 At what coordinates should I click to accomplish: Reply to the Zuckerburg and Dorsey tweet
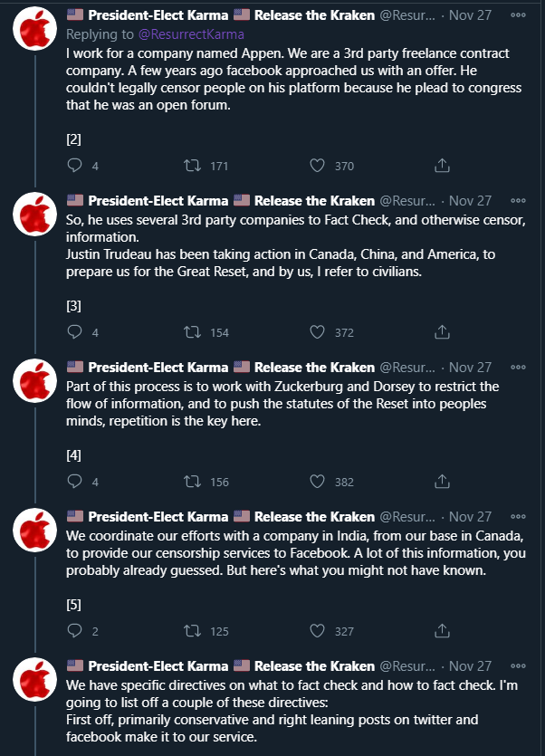tap(76, 482)
